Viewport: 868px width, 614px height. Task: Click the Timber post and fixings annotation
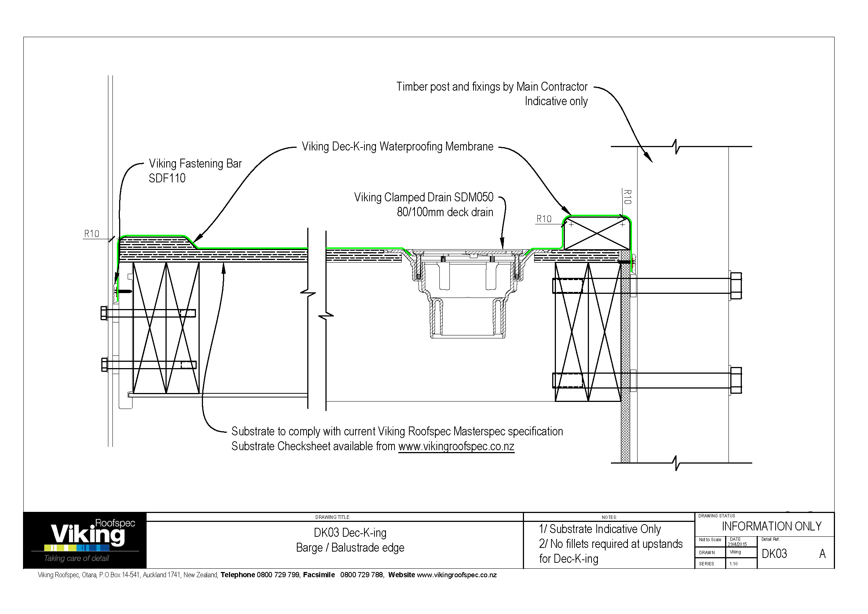point(491,87)
